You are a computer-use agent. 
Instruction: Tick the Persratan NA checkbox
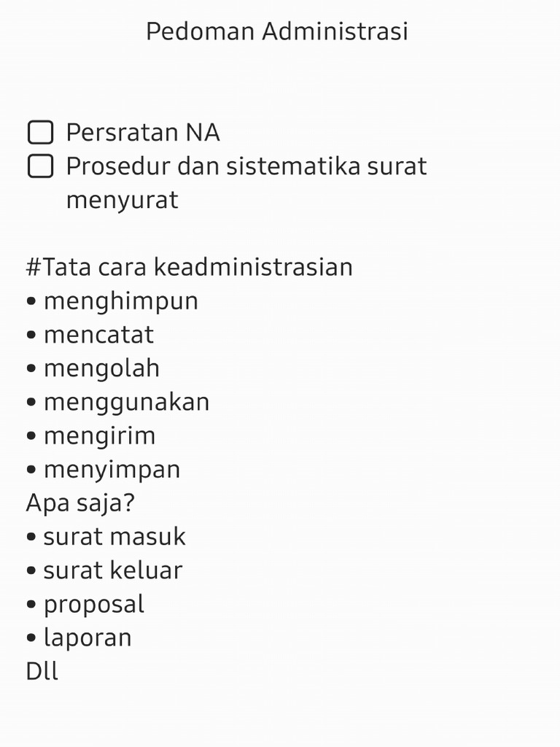coord(41,133)
